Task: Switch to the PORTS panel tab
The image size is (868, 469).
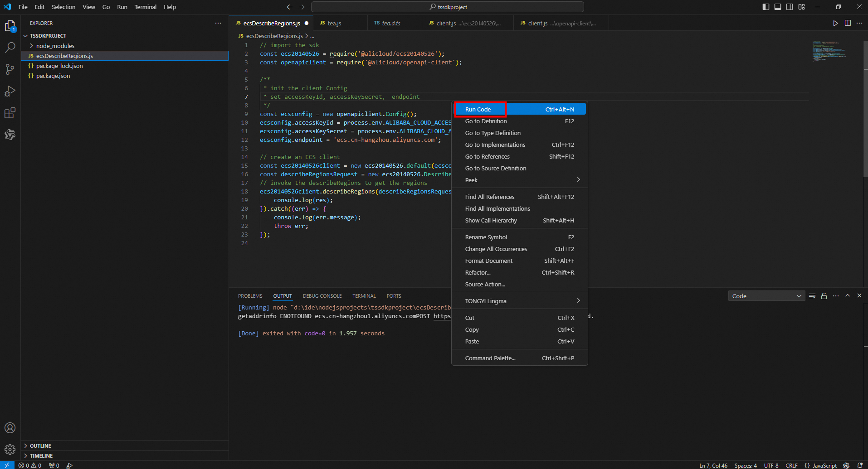Action: pyautogui.click(x=394, y=296)
